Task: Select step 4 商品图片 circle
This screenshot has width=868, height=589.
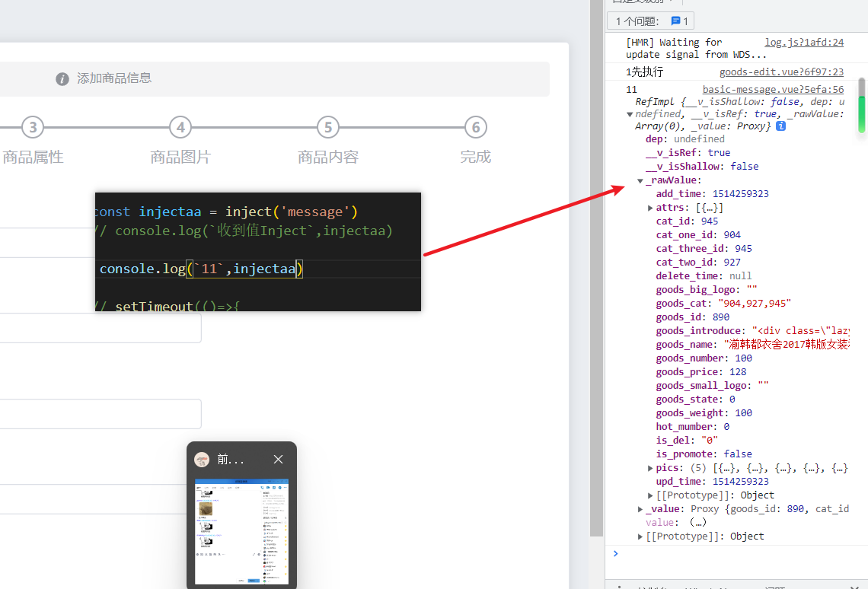Action: 180,127
